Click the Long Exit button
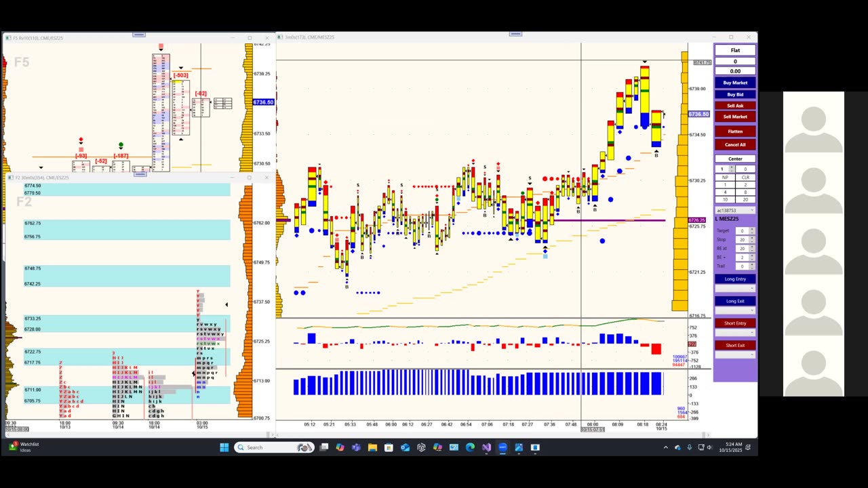This screenshot has height=488, width=868. pos(735,301)
